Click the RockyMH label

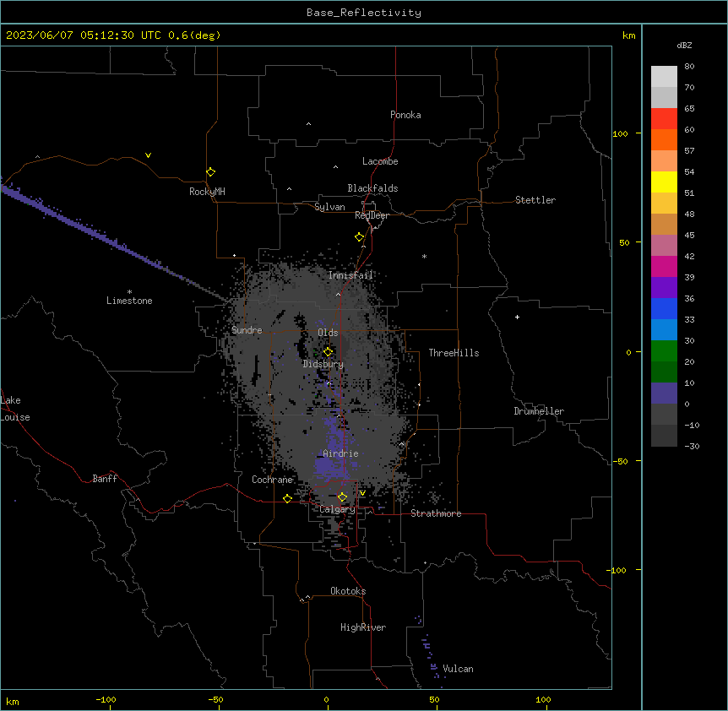point(207,192)
